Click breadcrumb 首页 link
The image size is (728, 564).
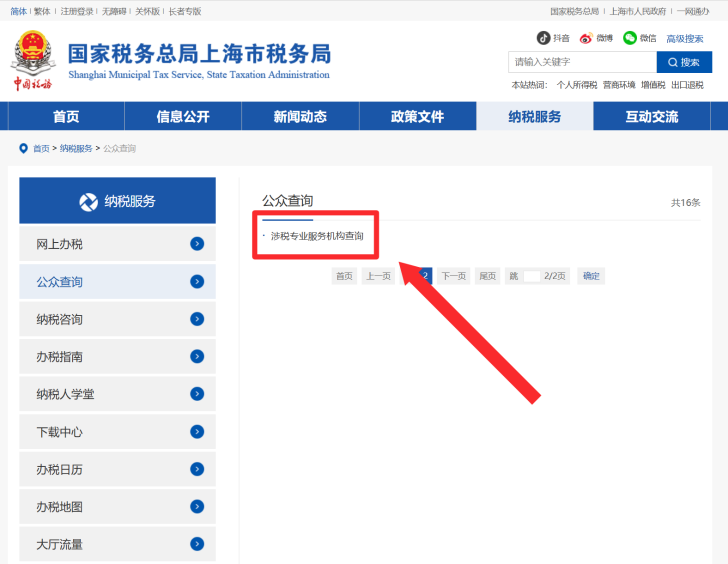(41, 149)
